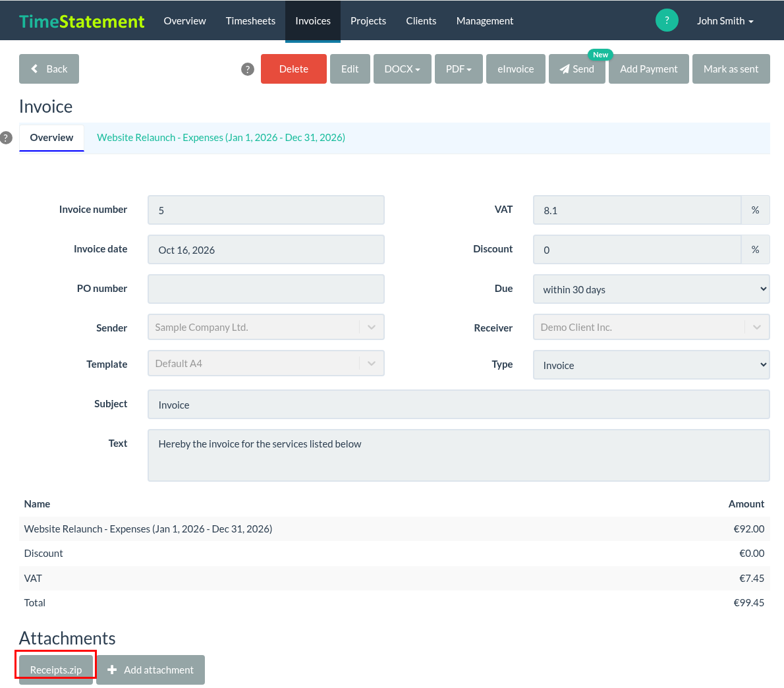The height and width of the screenshot is (688, 784).
Task: Click the Attachments heading
Action: tap(67, 639)
